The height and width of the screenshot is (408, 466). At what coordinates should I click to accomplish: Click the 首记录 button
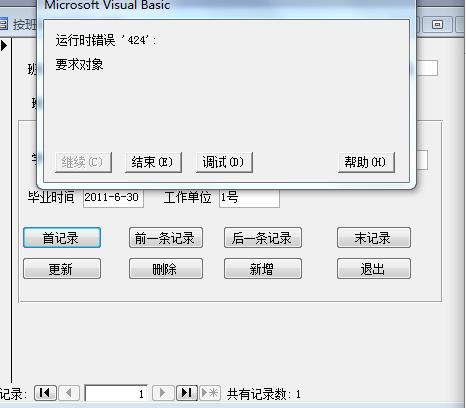(62, 238)
